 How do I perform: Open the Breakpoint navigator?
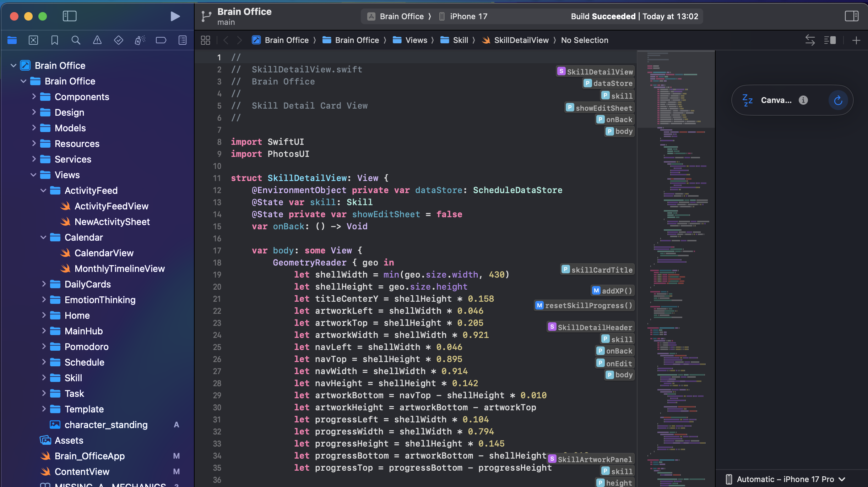161,40
